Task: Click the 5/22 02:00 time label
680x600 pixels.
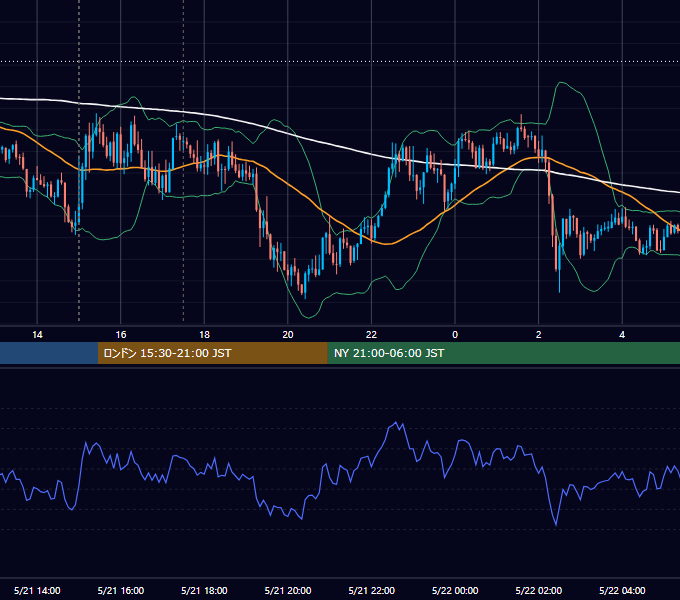Action: (539, 590)
